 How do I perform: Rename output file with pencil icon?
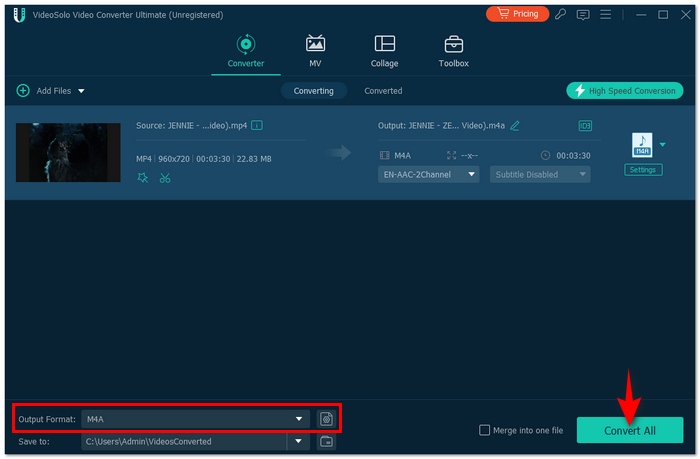[x=515, y=126]
